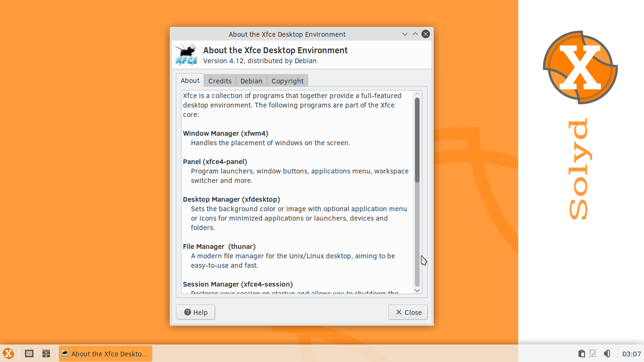644x362 pixels.
Task: Click "Handles the placement of windows" line
Action: pyautogui.click(x=271, y=143)
